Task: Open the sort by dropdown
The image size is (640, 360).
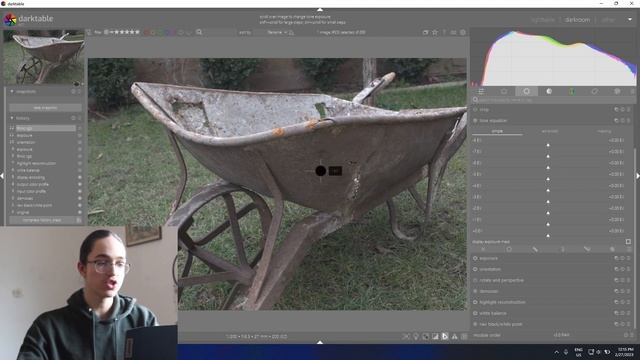Action: click(277, 32)
